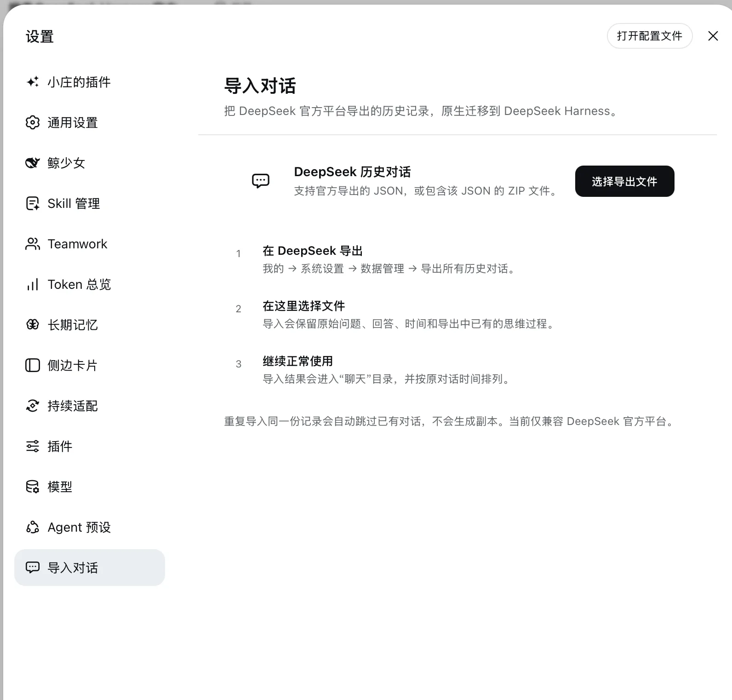The width and height of the screenshot is (732, 700).
Task: Click the chat bubble icon beside 导入对话 in sidebar
Action: click(x=33, y=568)
